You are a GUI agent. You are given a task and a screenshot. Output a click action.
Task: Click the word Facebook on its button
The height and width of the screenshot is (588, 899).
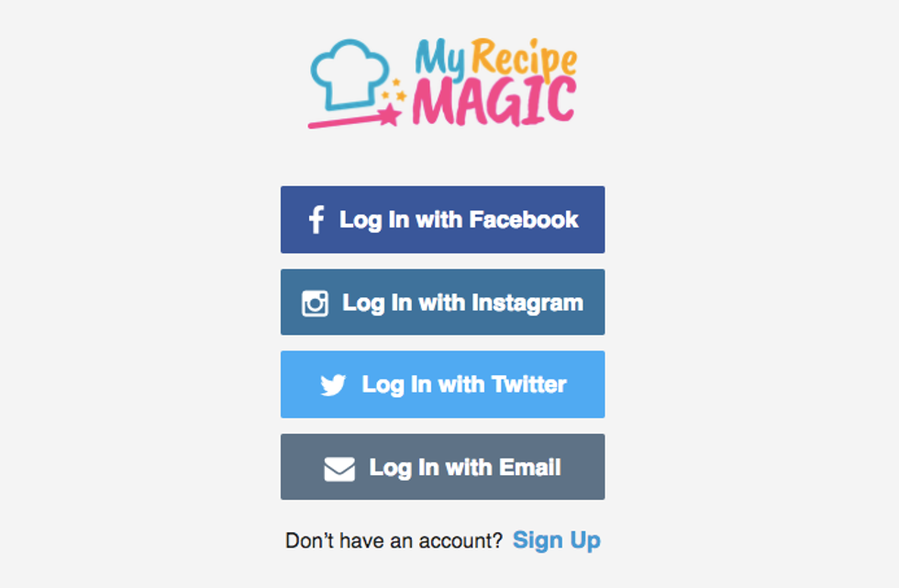[524, 219]
